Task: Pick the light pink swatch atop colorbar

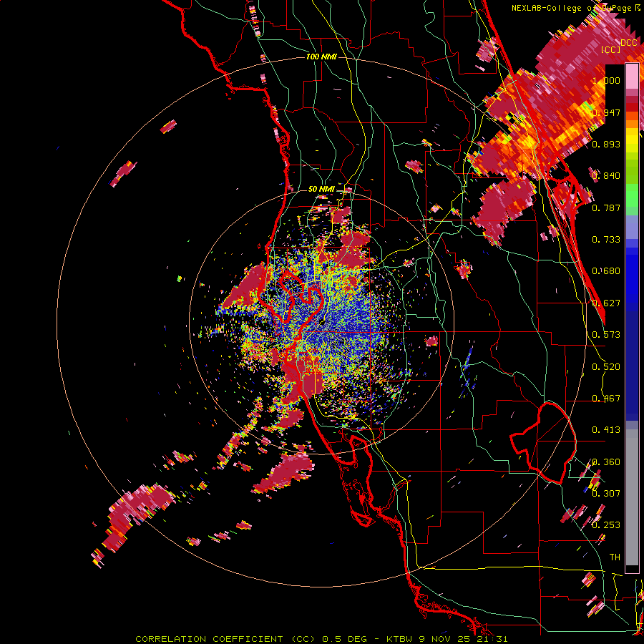Action: click(632, 77)
